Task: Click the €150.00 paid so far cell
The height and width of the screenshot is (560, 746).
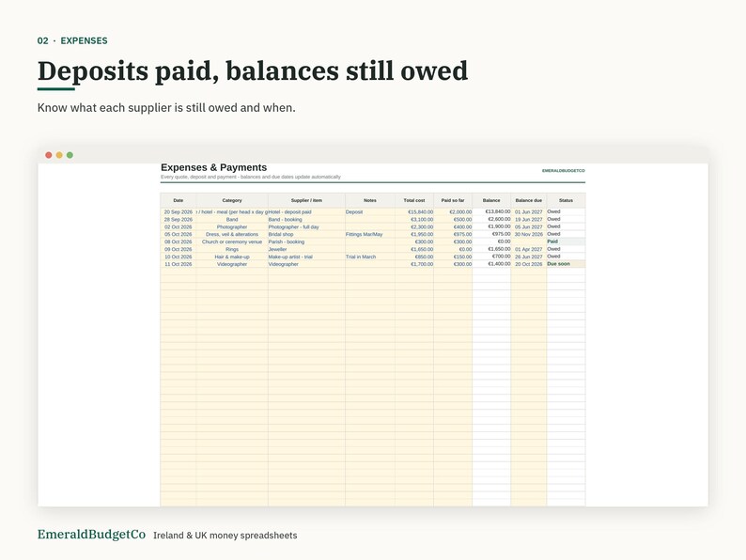Action: (453, 257)
